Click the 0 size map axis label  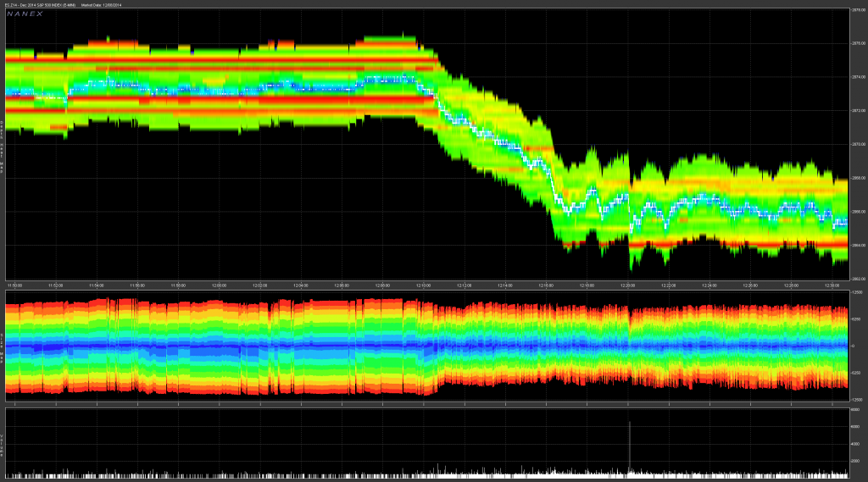[x=853, y=346]
